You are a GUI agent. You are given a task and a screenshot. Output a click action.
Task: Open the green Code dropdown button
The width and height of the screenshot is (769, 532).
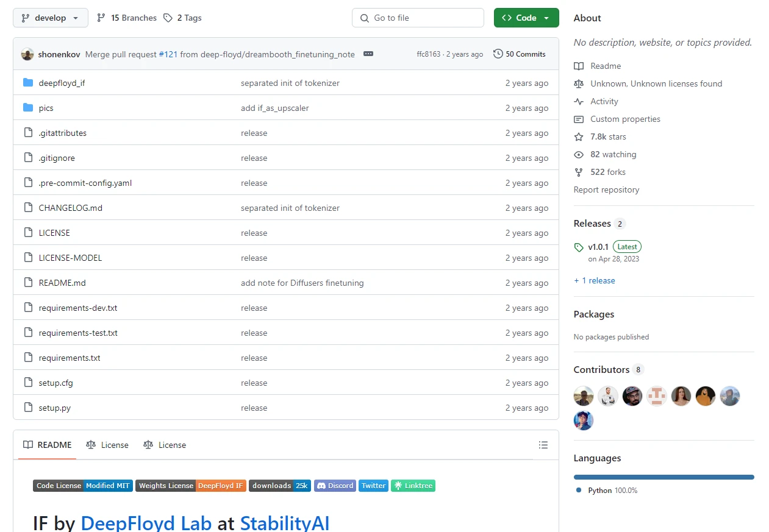[x=526, y=18]
